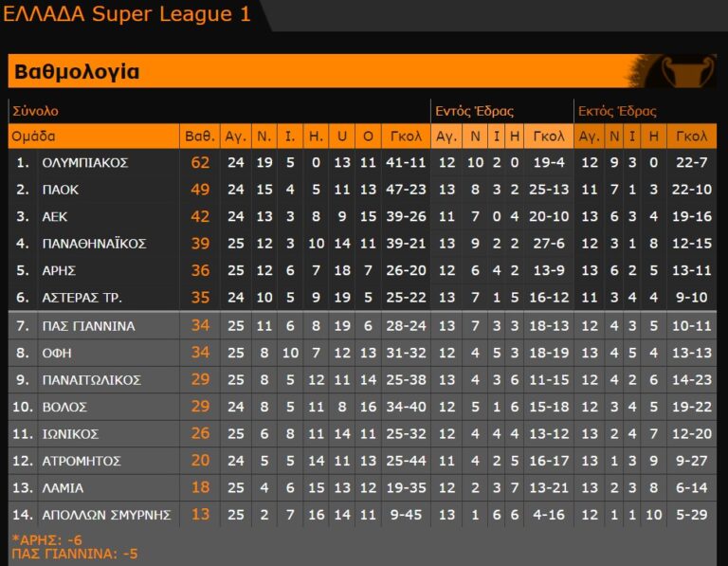Open ΠΑΝΑΘΗΝΑΪΚΟΣ team page
The height and width of the screenshot is (566, 728).
point(94,244)
